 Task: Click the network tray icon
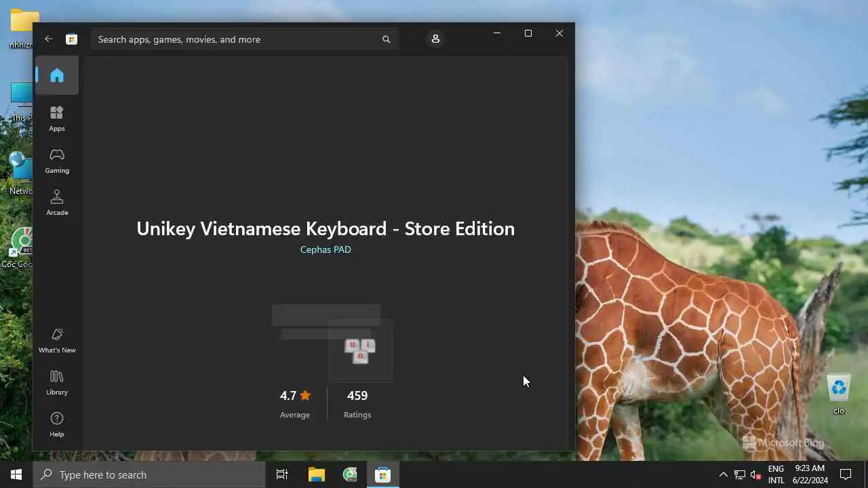click(x=740, y=474)
